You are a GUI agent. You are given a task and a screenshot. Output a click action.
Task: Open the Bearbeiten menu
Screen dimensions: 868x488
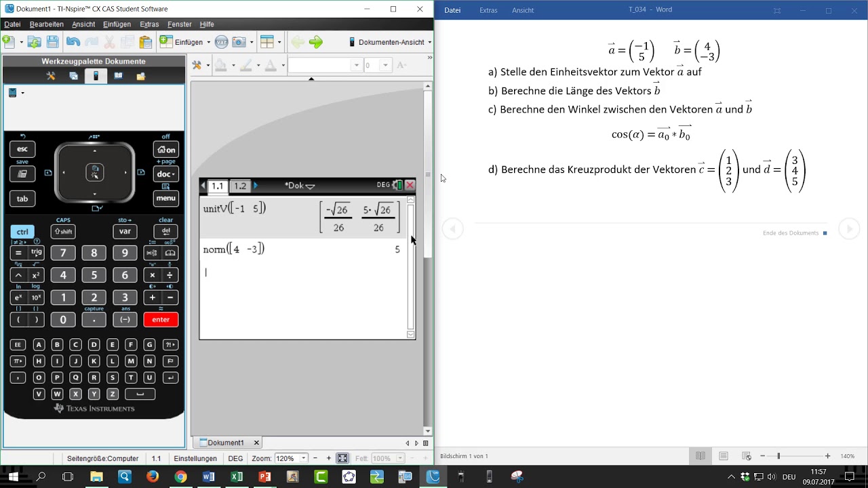pos(47,24)
